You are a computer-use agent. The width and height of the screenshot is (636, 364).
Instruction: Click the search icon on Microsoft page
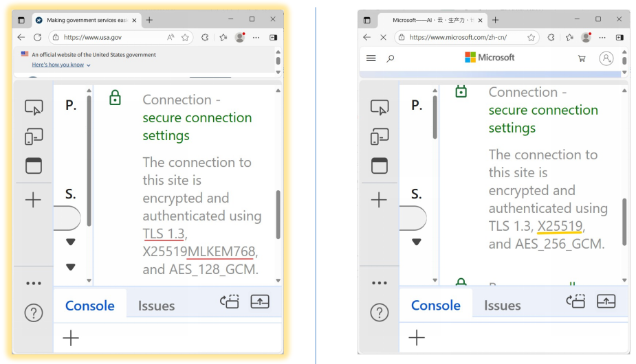click(x=391, y=58)
